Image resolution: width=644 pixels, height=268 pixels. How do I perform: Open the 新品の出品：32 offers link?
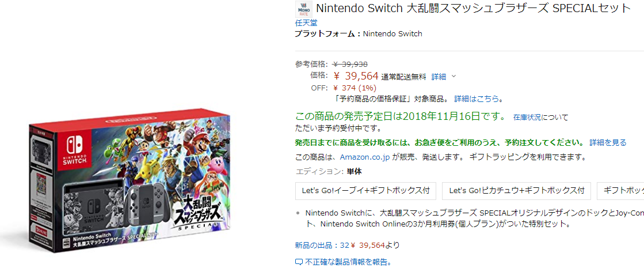[322, 245]
